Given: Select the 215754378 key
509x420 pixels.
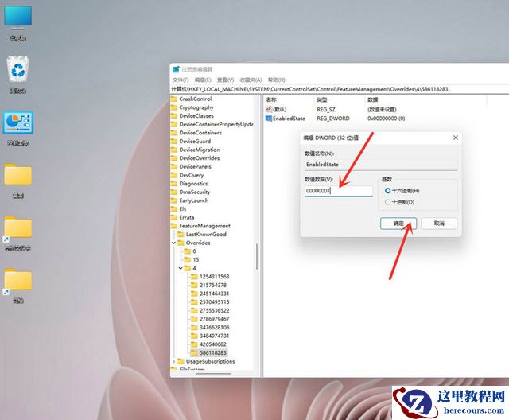Looking at the screenshot, I should coord(213,285).
